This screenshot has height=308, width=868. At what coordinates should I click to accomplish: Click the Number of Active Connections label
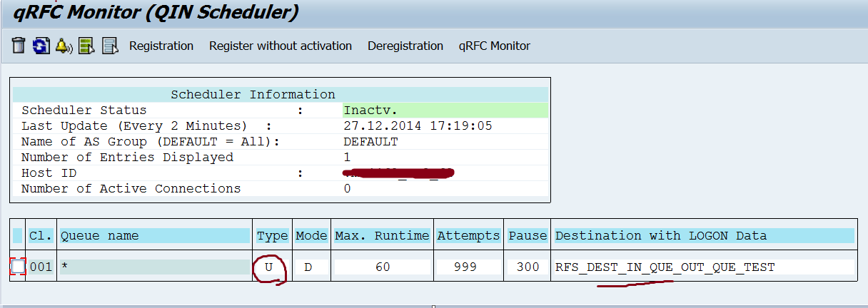click(131, 188)
